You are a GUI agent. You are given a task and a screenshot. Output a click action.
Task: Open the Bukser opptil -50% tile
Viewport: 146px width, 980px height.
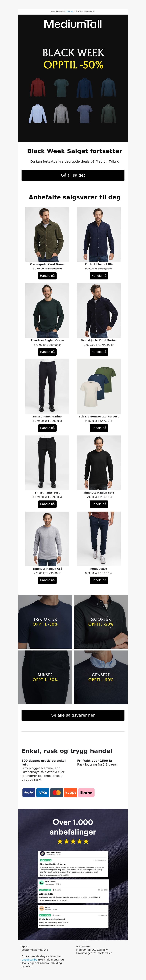pos(45,677)
